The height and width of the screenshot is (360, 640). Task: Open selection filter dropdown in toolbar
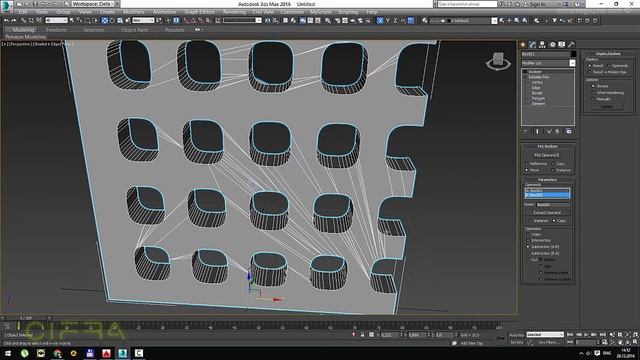pos(57,20)
